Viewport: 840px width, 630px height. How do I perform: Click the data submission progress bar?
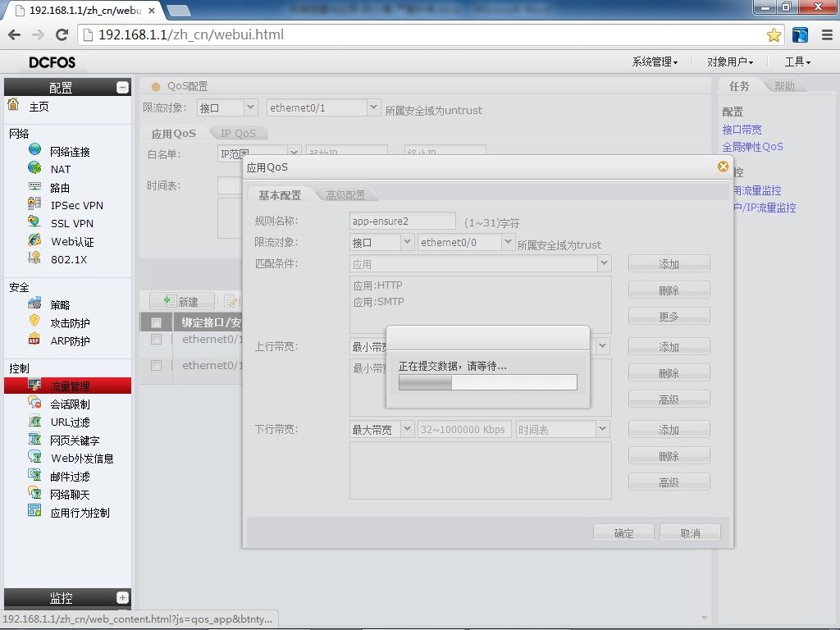(488, 382)
